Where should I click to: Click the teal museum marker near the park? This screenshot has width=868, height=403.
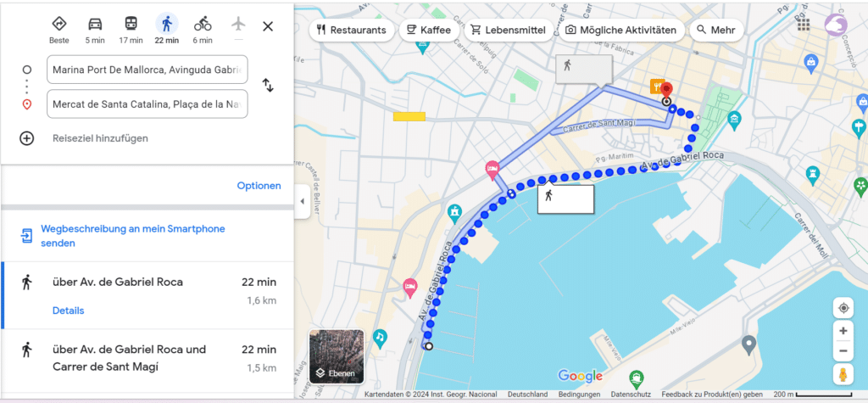pos(735,118)
